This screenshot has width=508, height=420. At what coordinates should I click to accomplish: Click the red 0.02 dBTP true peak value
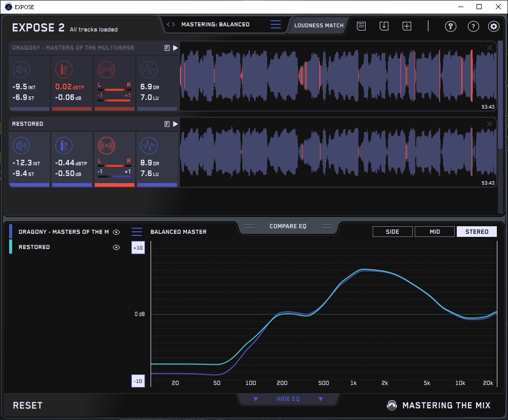tap(69, 87)
